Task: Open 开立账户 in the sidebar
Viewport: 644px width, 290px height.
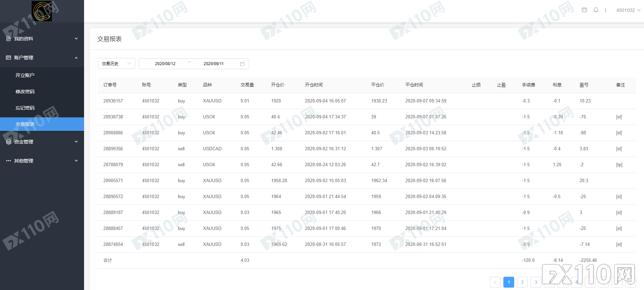Action: click(25, 75)
